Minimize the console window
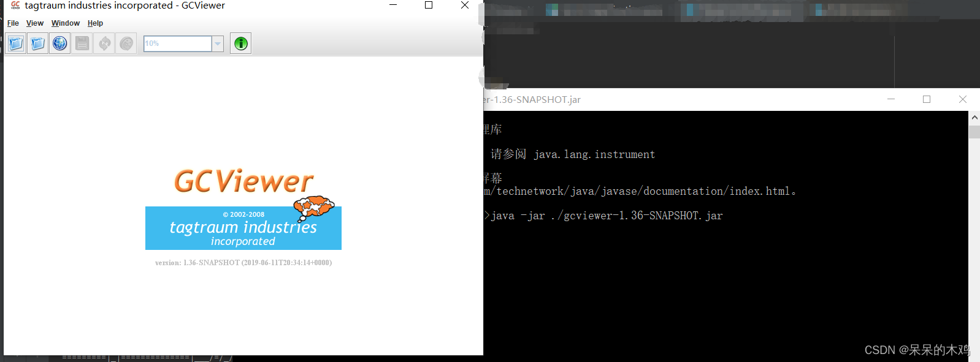 (x=891, y=99)
